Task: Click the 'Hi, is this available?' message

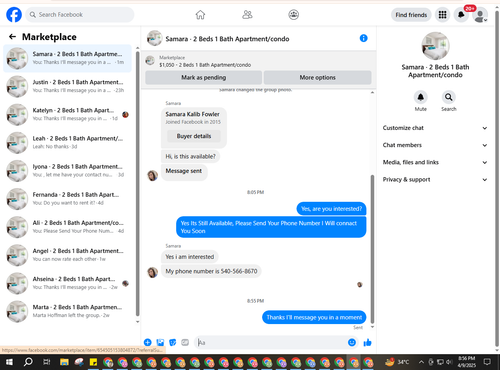Action: (190, 156)
